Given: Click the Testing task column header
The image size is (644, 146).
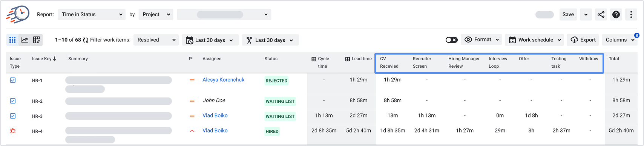Looking at the screenshot, I should coord(559,62).
